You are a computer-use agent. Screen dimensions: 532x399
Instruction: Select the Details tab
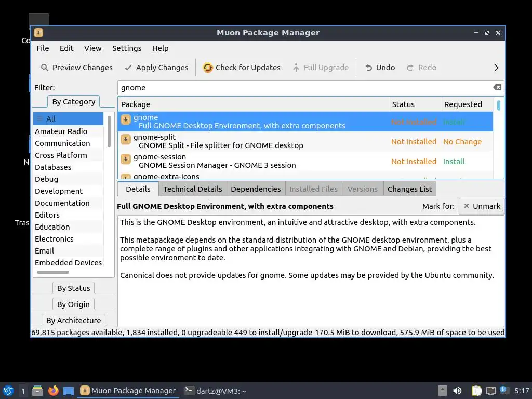point(138,189)
